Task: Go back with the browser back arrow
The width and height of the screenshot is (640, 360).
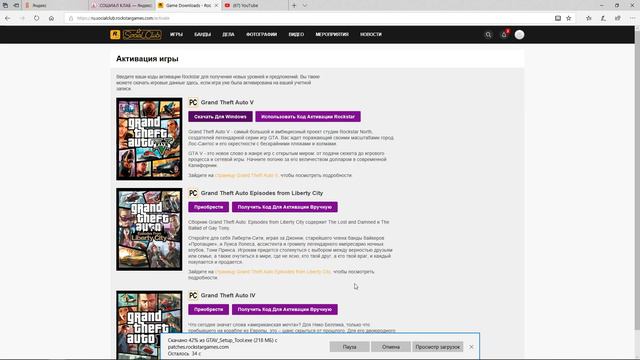Action: (8, 18)
